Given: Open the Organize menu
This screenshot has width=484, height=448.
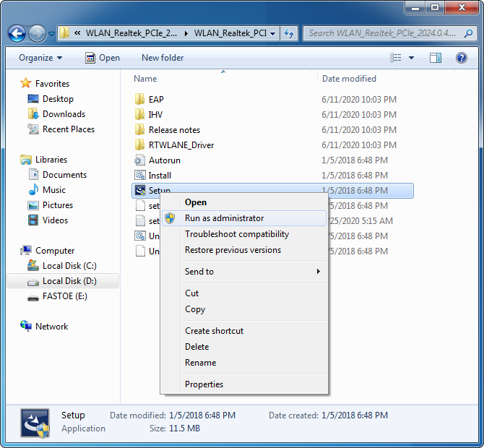Looking at the screenshot, I should tap(40, 58).
